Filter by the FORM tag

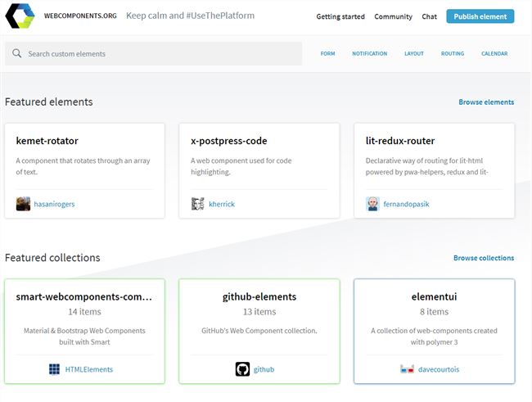(327, 54)
